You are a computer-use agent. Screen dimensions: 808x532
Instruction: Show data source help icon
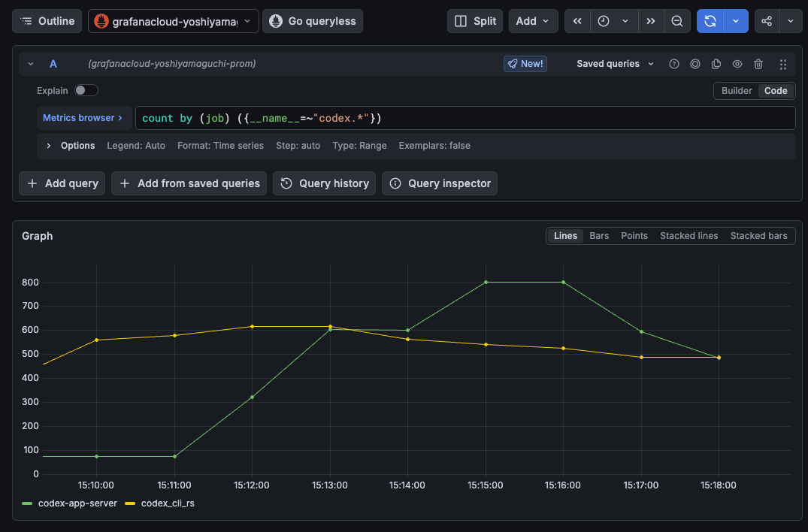click(x=674, y=64)
